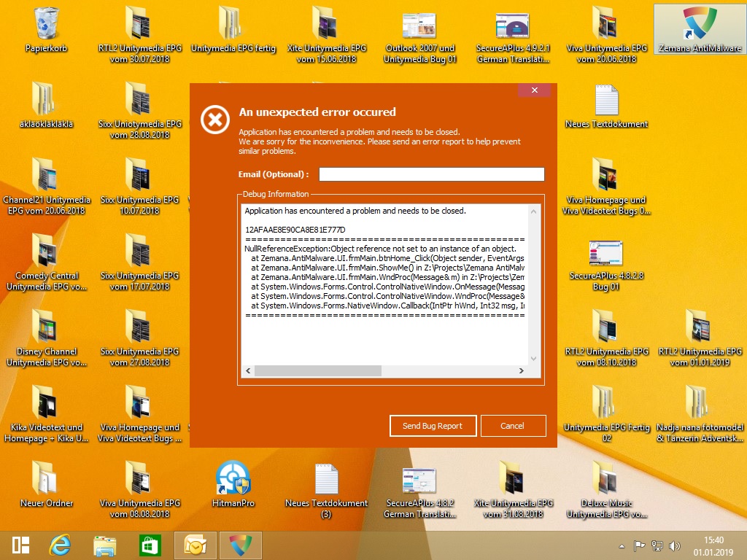Select Sixx Unitymedia EPG vom 27.08.2018 folder

pos(139,338)
